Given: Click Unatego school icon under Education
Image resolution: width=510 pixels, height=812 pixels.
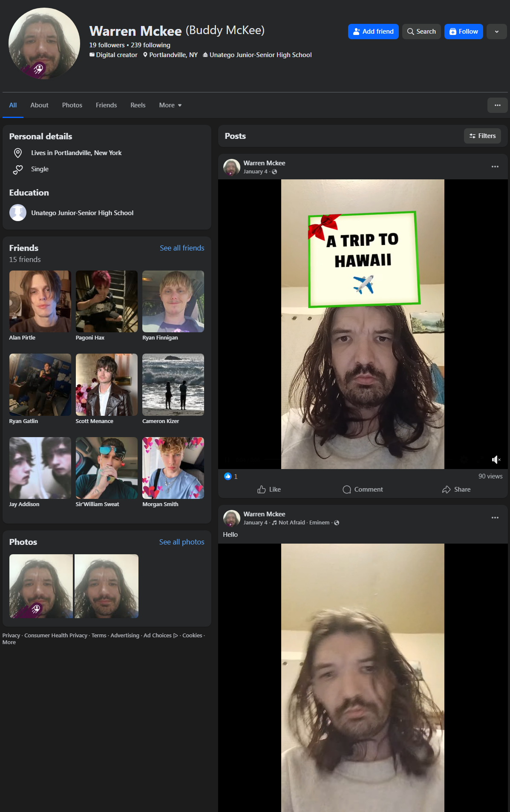Looking at the screenshot, I should (18, 213).
